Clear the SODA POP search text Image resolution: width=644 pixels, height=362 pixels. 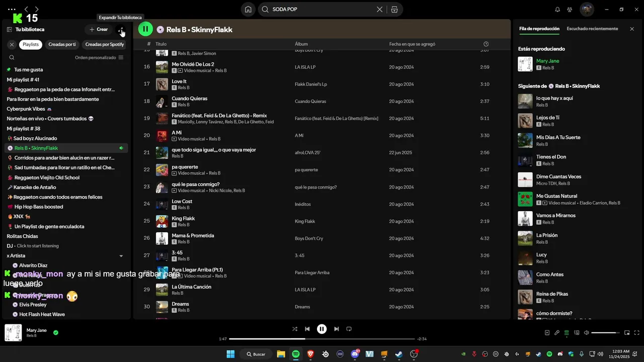tap(380, 9)
